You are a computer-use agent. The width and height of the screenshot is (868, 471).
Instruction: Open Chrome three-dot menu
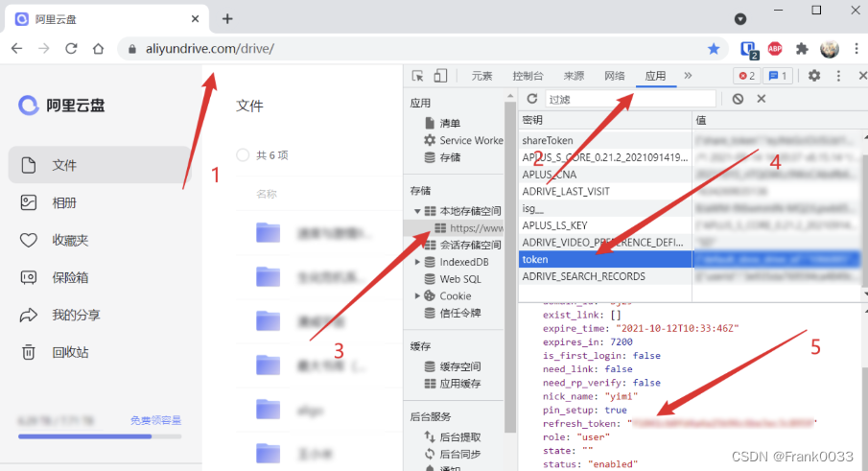tap(856, 49)
